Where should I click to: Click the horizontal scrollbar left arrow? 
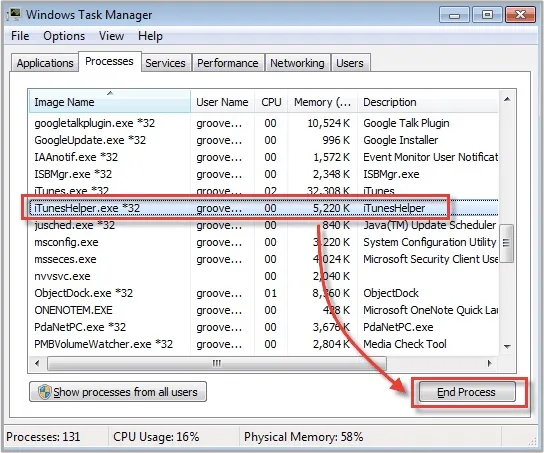[x=37, y=363]
